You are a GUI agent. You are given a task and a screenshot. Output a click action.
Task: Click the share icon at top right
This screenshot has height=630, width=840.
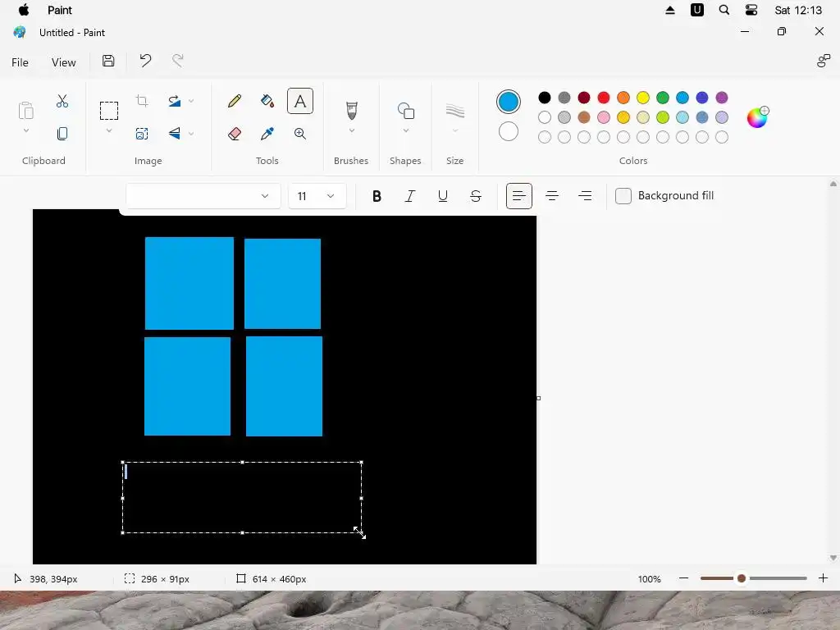[824, 61]
